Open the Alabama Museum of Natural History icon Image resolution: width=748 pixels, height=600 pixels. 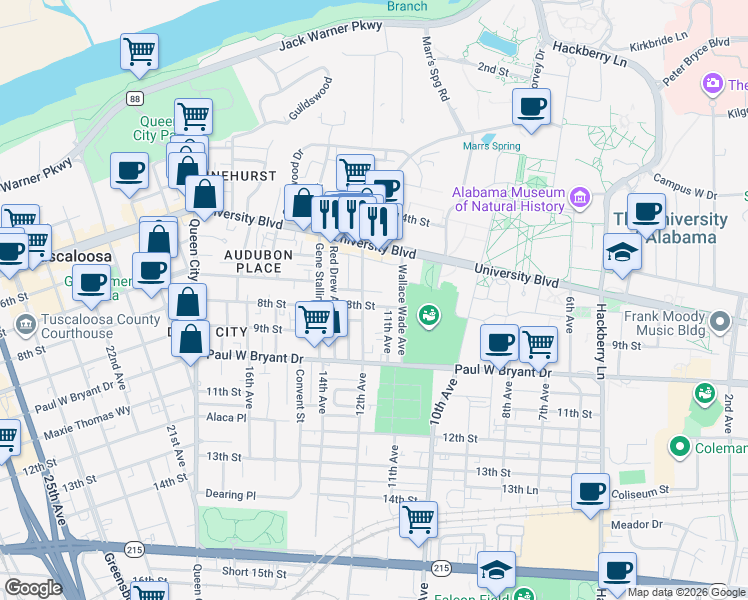click(x=580, y=197)
